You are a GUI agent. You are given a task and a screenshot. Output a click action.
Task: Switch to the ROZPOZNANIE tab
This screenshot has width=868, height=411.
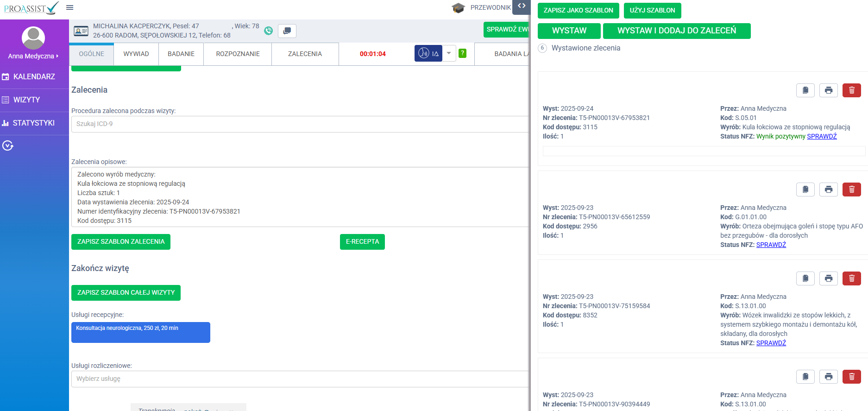pos(238,54)
